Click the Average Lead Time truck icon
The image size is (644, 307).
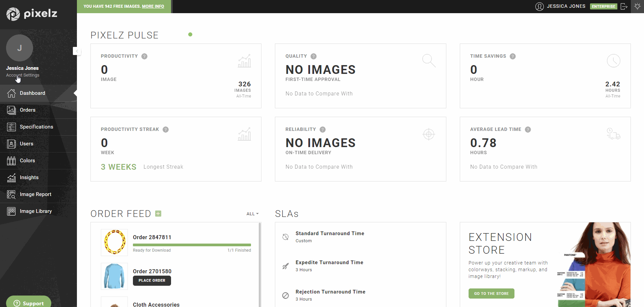click(x=613, y=134)
